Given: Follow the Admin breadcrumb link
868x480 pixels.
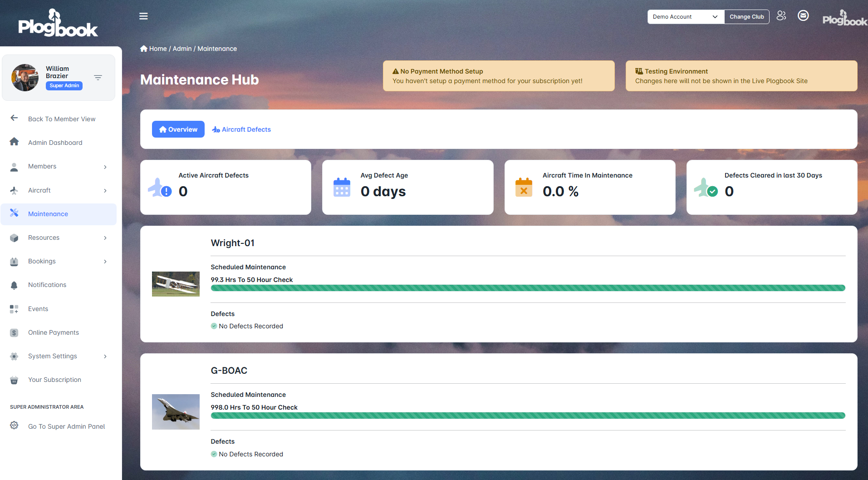Looking at the screenshot, I should [182, 49].
